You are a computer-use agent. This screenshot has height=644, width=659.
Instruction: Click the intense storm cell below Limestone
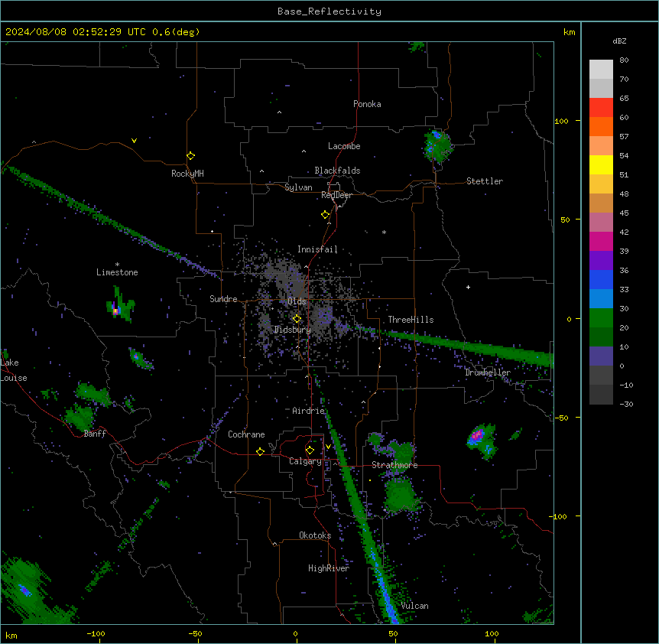pos(120,304)
